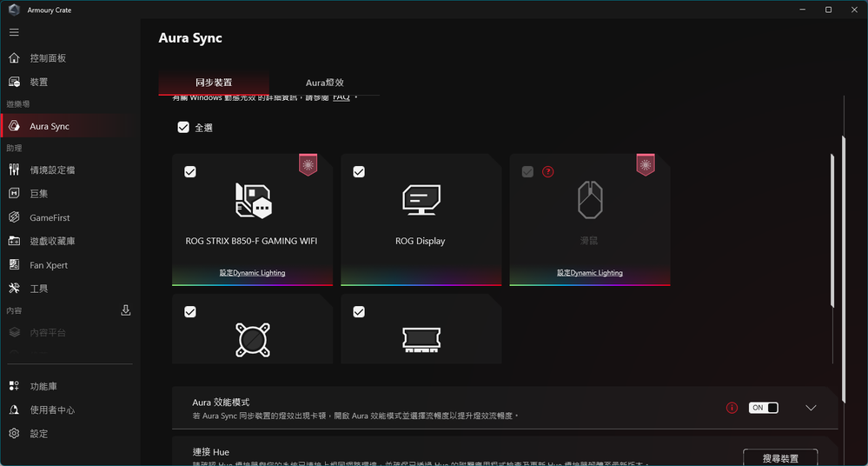Click the tools wrench icon
This screenshot has width=868, height=466.
point(15,288)
